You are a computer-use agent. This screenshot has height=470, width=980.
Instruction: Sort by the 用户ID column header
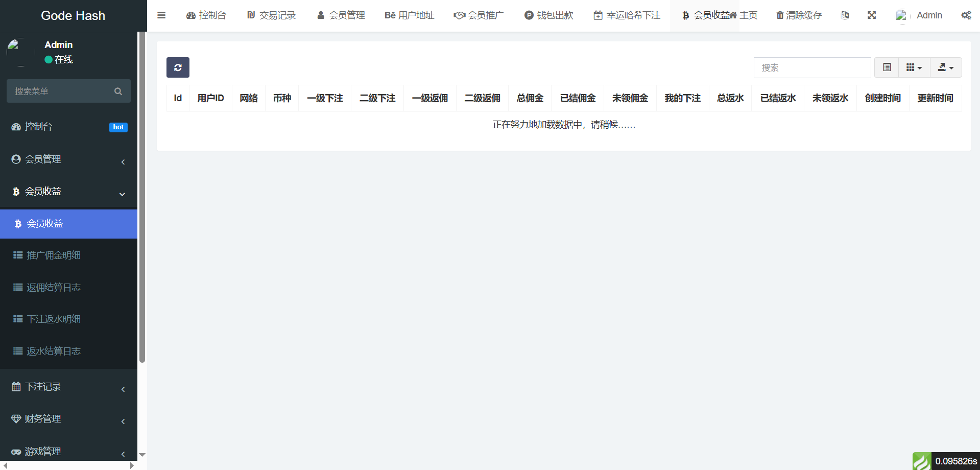tap(210, 98)
